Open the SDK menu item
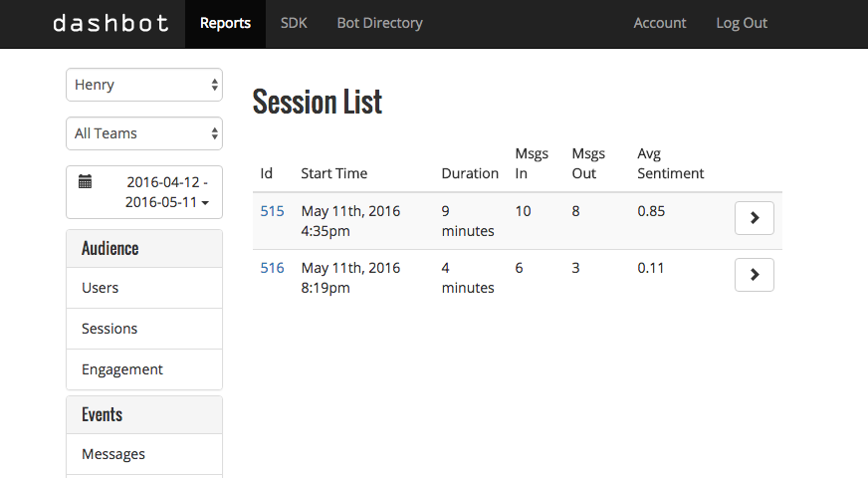The image size is (868, 478). coord(294,23)
